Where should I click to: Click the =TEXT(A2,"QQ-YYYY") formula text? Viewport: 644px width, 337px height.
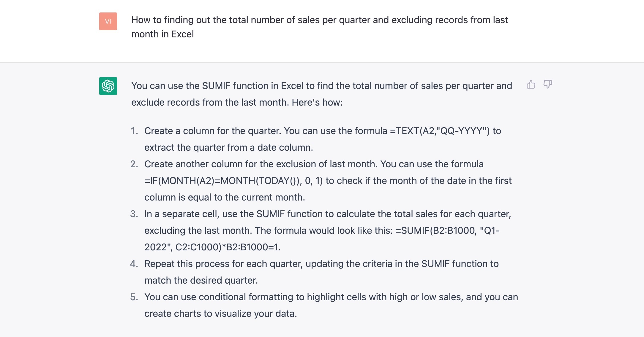tap(439, 131)
